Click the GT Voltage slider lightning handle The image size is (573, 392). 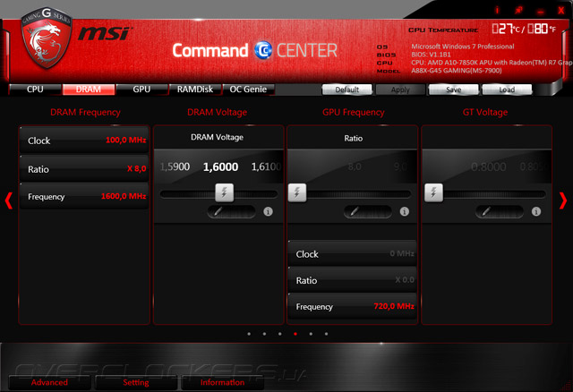point(433,193)
